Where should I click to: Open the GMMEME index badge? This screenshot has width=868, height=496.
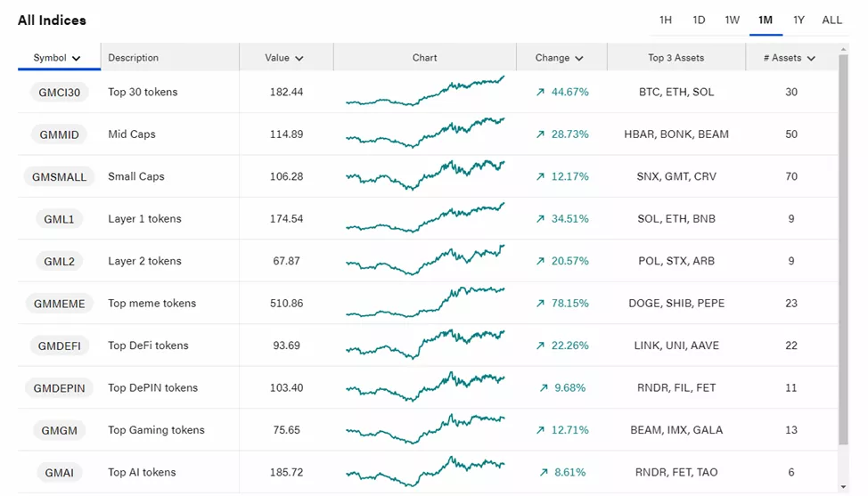point(59,304)
